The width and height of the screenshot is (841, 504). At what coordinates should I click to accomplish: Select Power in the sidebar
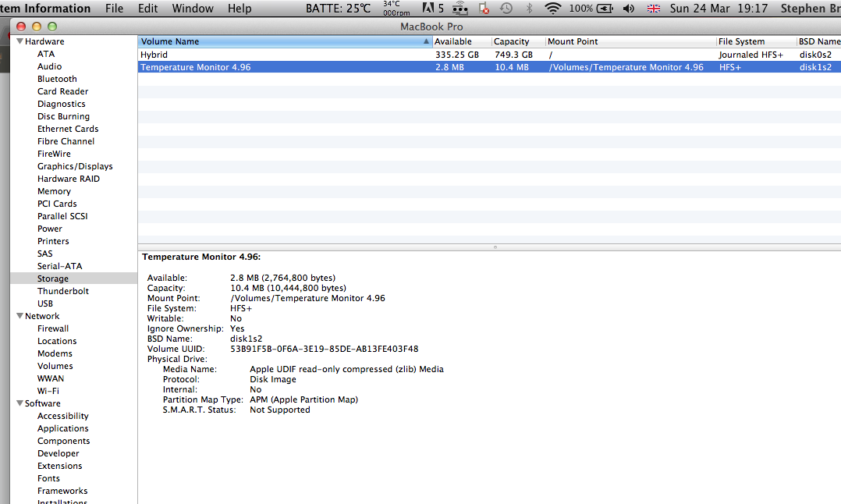(x=49, y=229)
